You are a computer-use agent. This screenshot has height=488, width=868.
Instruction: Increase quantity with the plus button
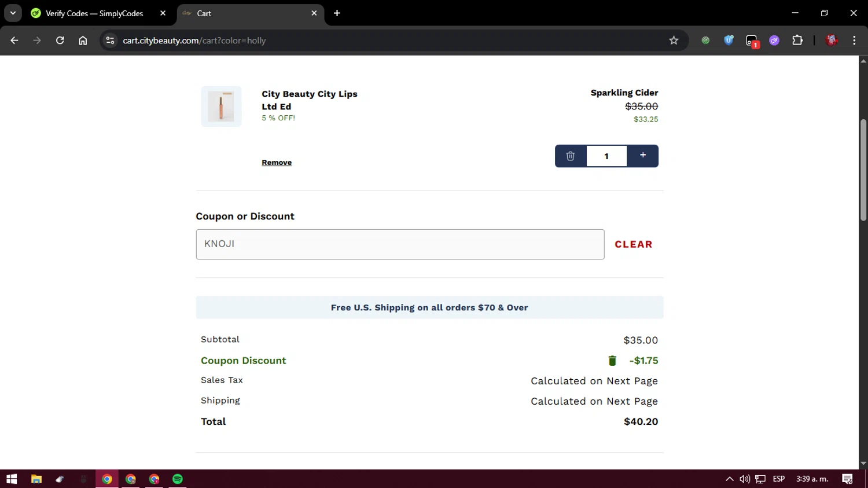point(642,155)
